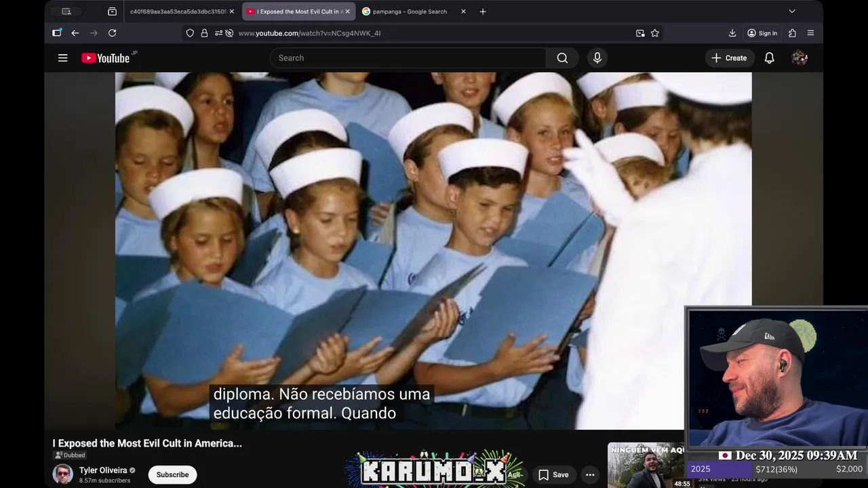Open the 48:55 recommended video thumbnail
868x488 pixels.
646,466
